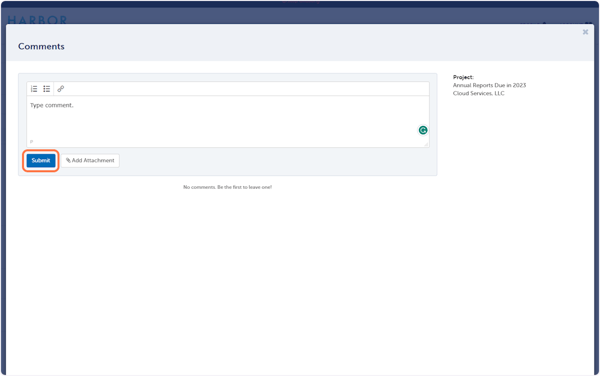Click empty space in the editor toolbar
The width and height of the screenshot is (600, 376).
click(x=245, y=89)
